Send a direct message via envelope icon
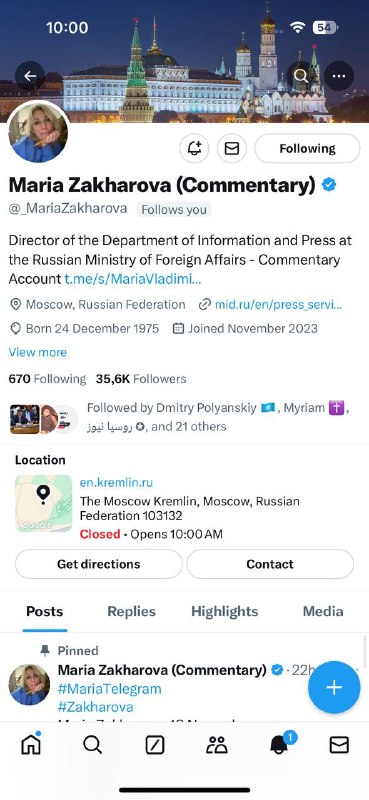Viewport: 369px width, 800px height. coord(232,148)
